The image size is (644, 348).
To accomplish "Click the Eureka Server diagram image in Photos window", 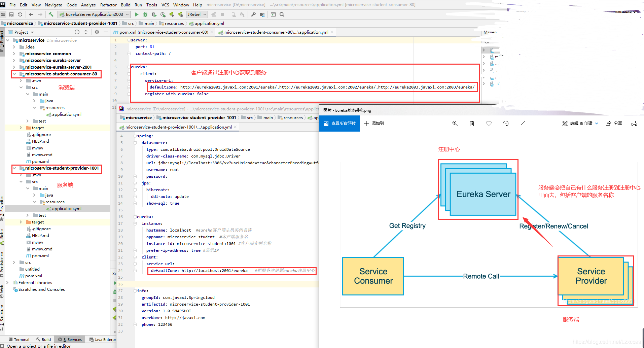I will (478, 189).
